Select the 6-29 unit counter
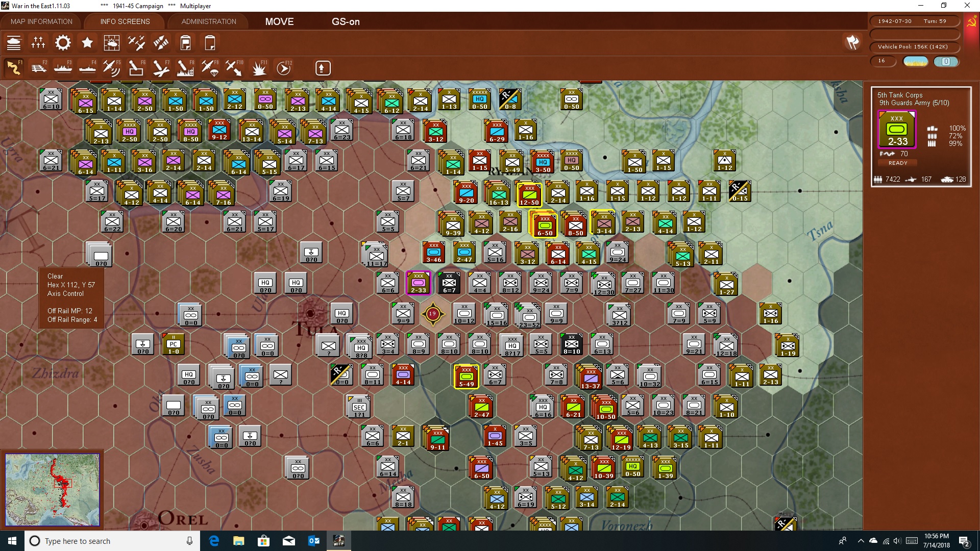This screenshot has width=980, height=551. point(497,132)
